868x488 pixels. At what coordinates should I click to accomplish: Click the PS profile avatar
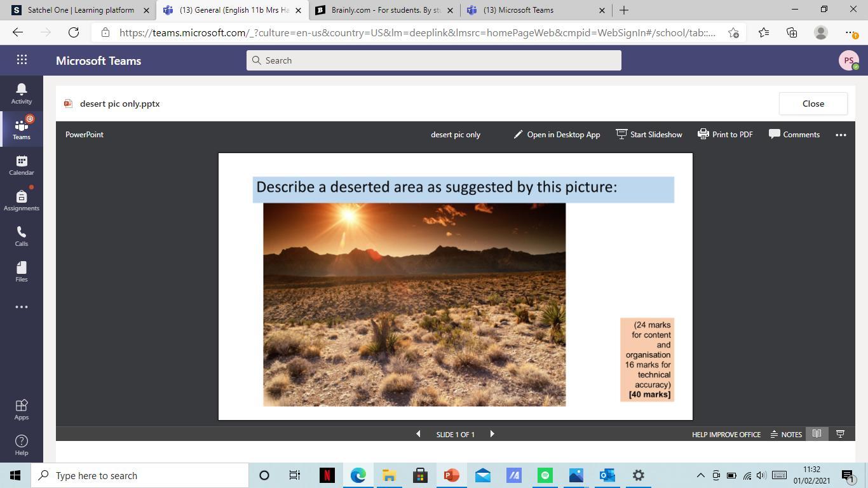[848, 60]
